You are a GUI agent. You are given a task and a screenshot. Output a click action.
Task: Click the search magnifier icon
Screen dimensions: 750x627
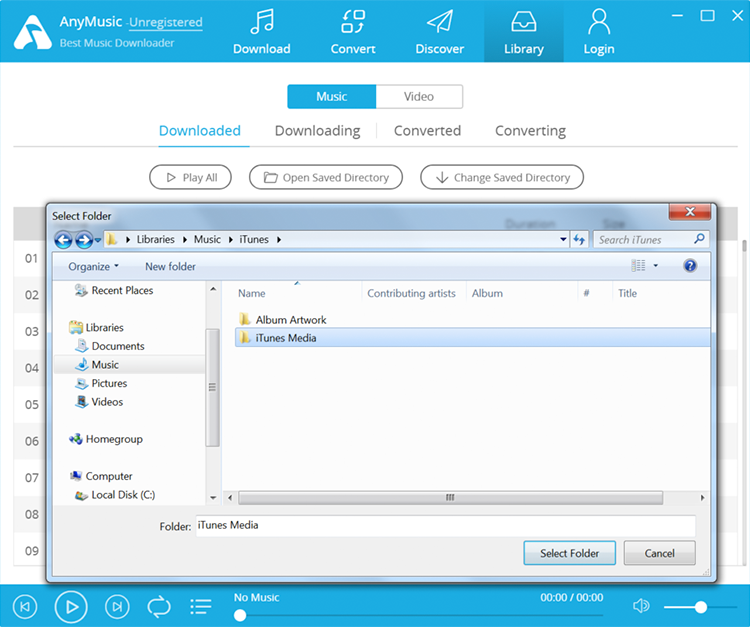point(699,239)
